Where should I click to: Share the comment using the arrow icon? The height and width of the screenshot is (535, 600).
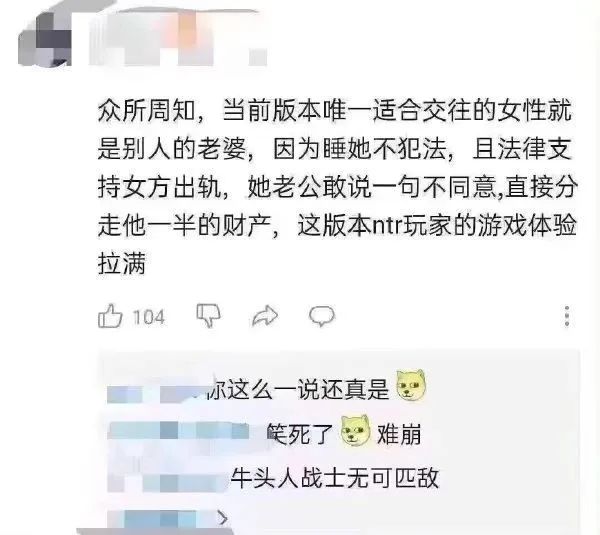tap(265, 316)
